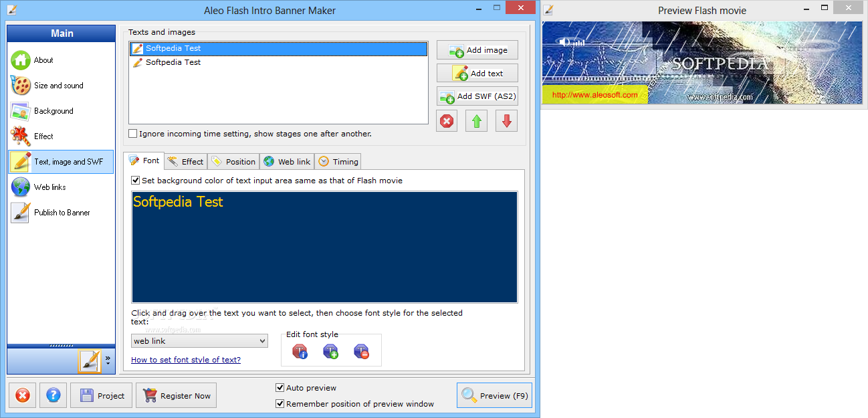
Task: Click inside the dark blue text input area
Action: (x=324, y=247)
